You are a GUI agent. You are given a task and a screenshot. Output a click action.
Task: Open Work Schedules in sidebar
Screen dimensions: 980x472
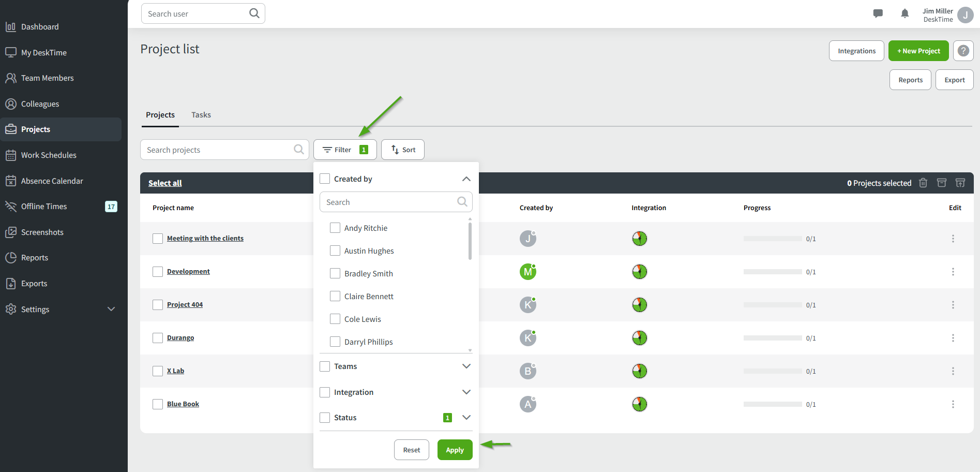[49, 155]
